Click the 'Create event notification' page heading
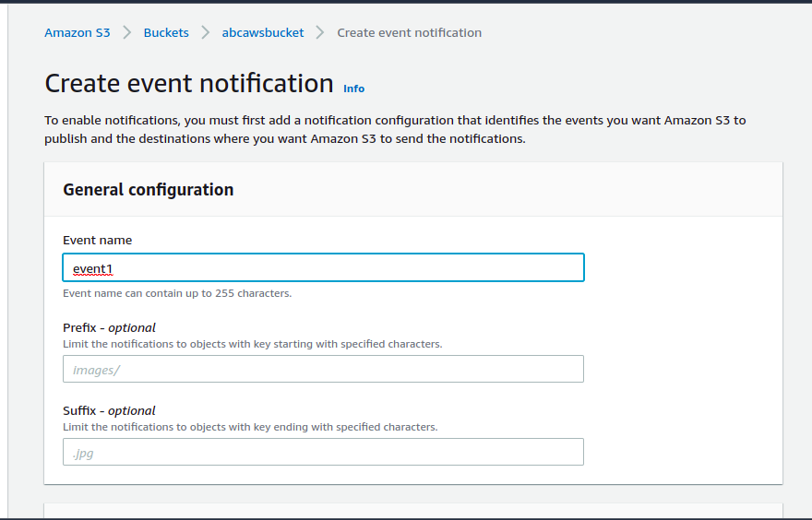 (189, 83)
